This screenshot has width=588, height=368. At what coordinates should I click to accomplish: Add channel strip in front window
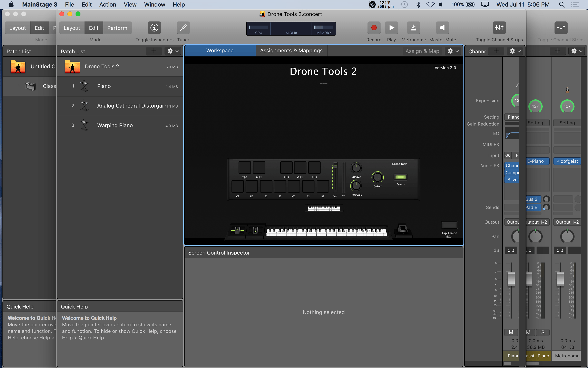coord(496,51)
